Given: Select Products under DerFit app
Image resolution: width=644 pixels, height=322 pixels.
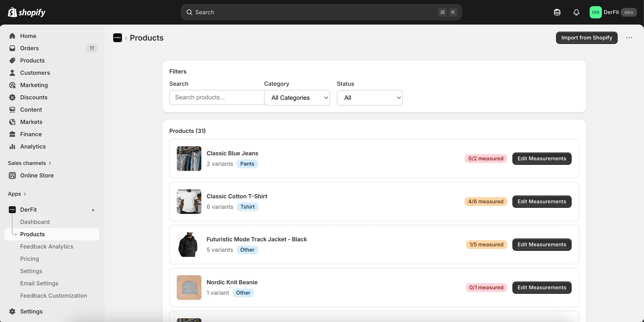Looking at the screenshot, I should click(x=52, y=234).
